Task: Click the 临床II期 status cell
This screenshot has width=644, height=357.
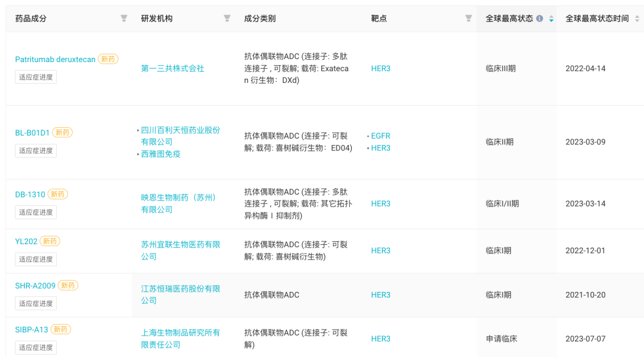Action: tap(500, 142)
